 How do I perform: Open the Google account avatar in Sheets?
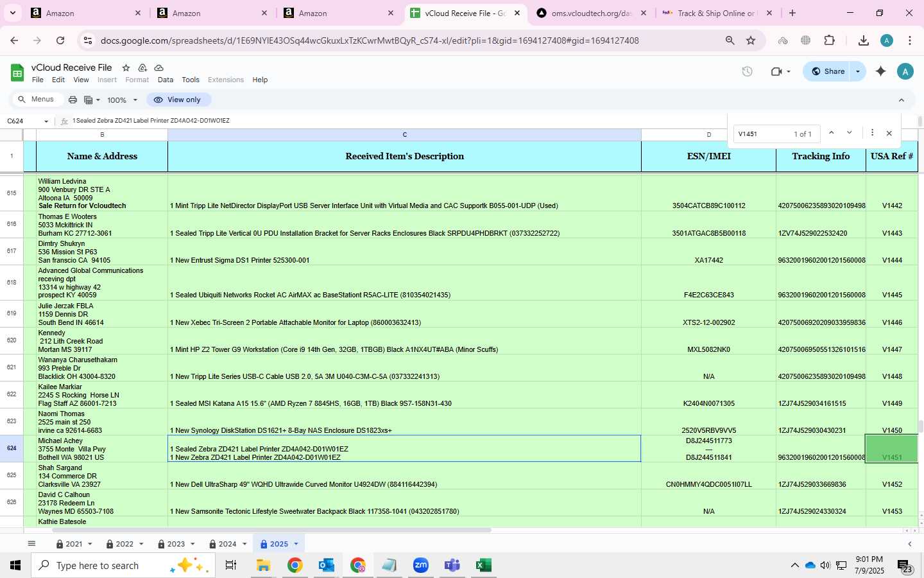[x=905, y=71]
